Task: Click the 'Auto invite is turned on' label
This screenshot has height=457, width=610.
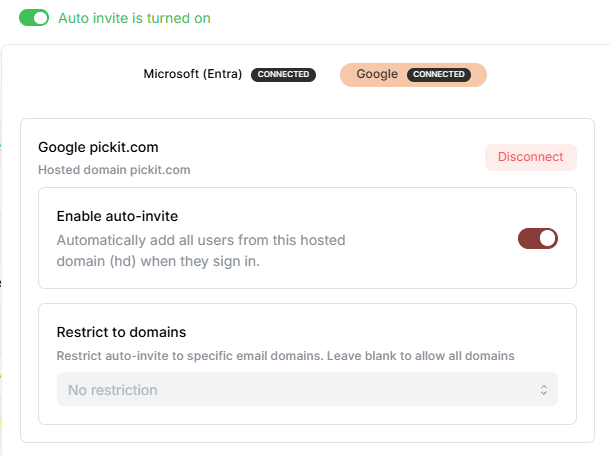Action: [134, 18]
